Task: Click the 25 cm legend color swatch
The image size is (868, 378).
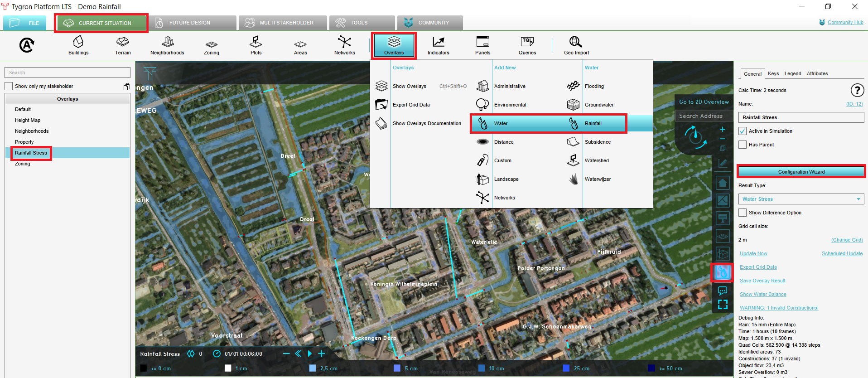Action: click(566, 368)
